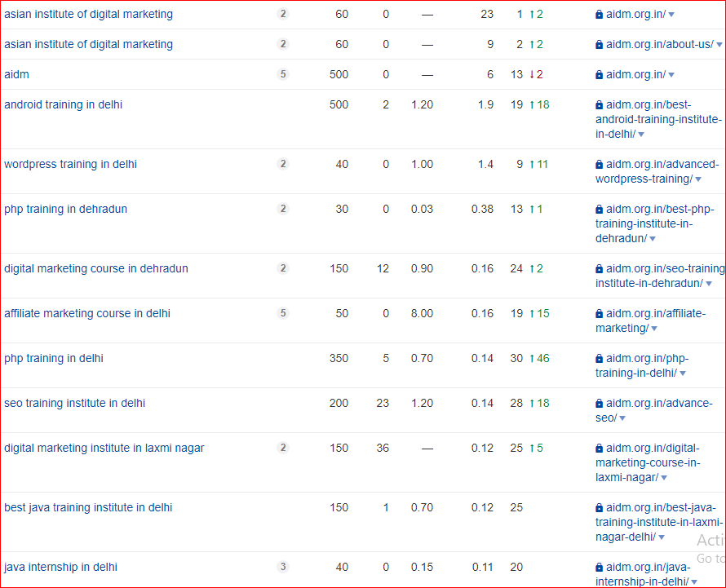Click SERP features badge for php dehradun row
This screenshot has width=726, height=588.
283,209
